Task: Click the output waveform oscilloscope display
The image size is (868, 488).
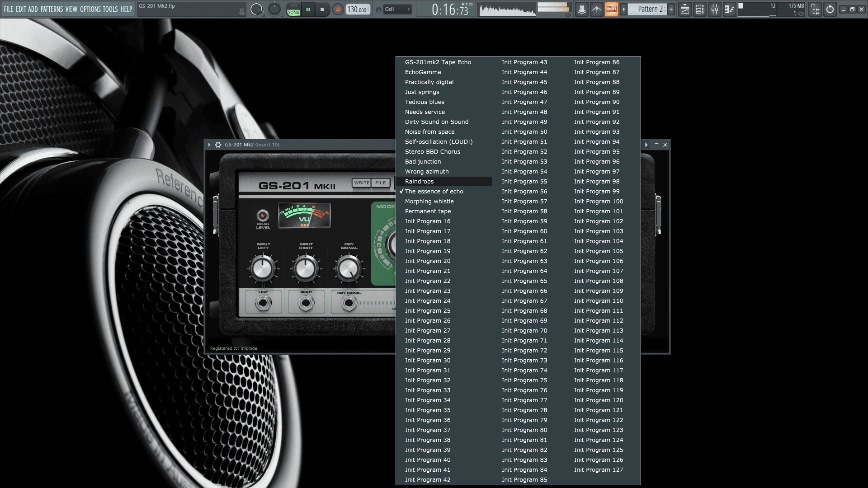Action: (507, 9)
